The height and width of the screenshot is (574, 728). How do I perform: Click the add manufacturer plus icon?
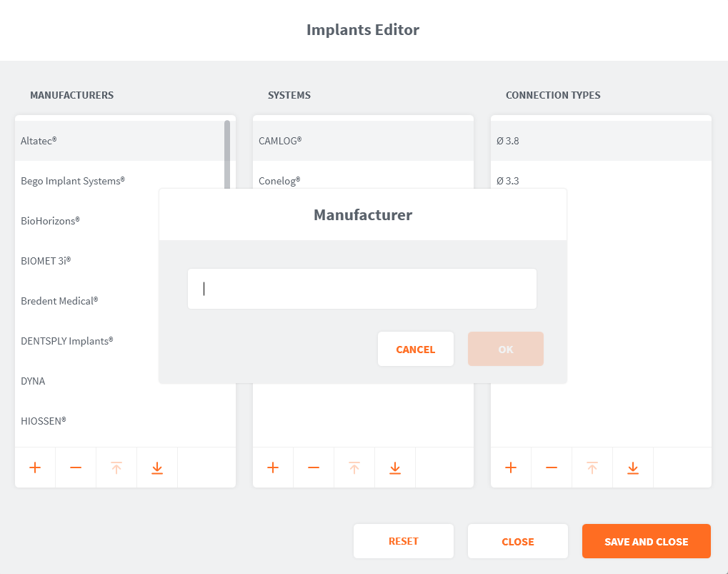(35, 467)
